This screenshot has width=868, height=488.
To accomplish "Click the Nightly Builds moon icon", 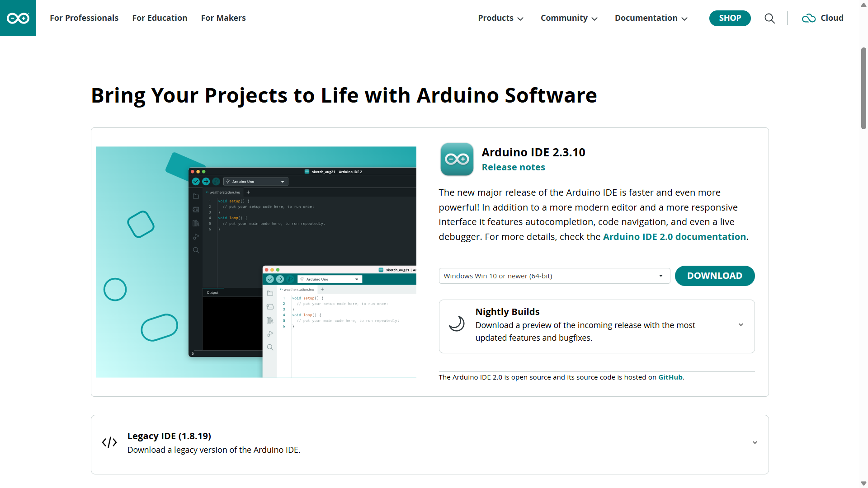I will pyautogui.click(x=457, y=324).
